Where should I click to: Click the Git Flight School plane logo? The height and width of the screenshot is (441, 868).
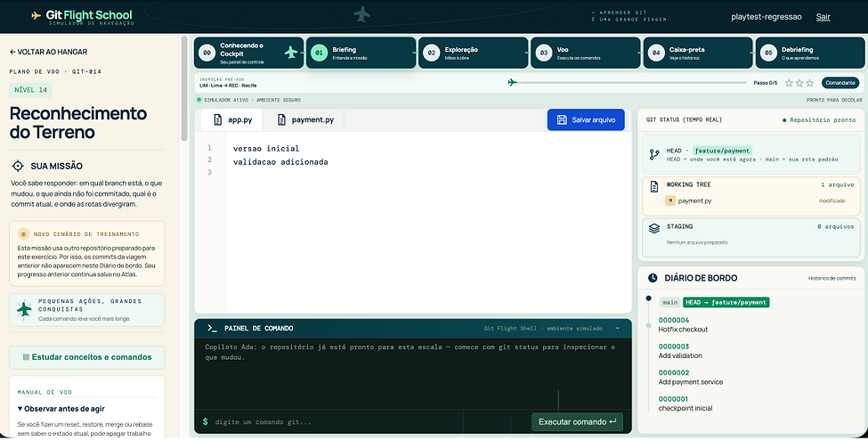click(36, 15)
